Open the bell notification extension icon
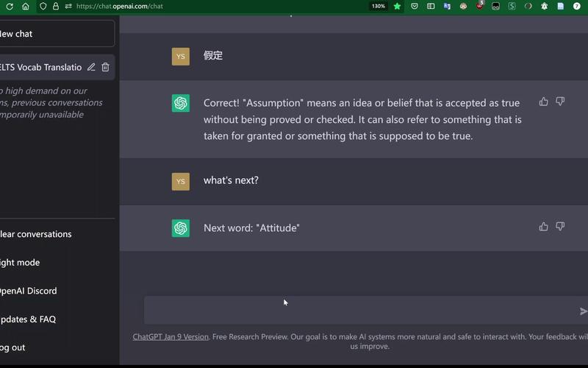Screen dimensions: 588x368 pyautogui.click(x=545, y=7)
